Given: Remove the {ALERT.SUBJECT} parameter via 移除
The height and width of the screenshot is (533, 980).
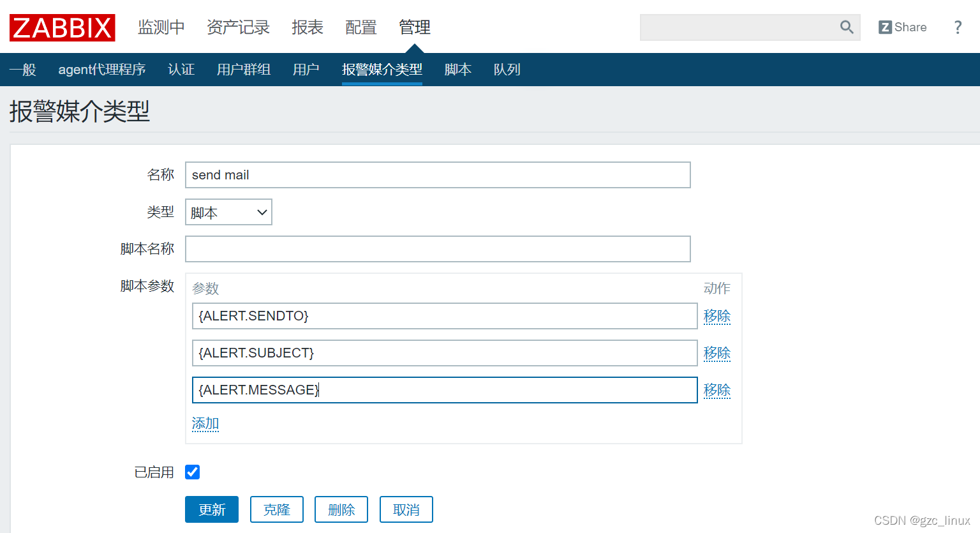Looking at the screenshot, I should coord(717,353).
